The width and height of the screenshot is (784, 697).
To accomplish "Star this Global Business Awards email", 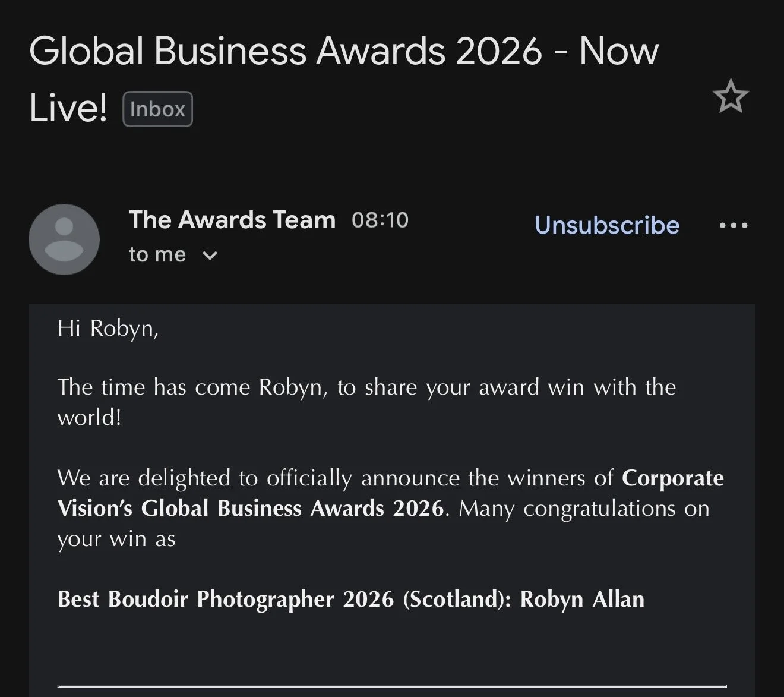I will click(731, 96).
